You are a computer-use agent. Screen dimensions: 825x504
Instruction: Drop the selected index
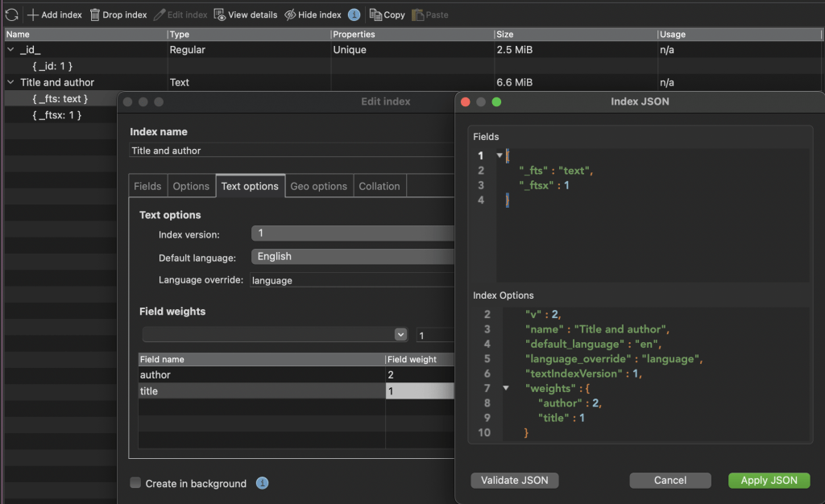118,14
